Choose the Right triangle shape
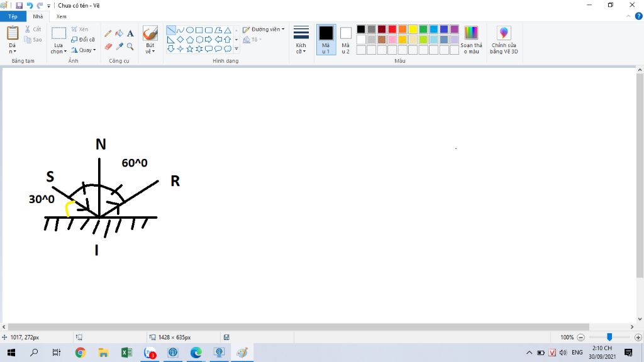The height and width of the screenshot is (362, 644). click(x=171, y=40)
